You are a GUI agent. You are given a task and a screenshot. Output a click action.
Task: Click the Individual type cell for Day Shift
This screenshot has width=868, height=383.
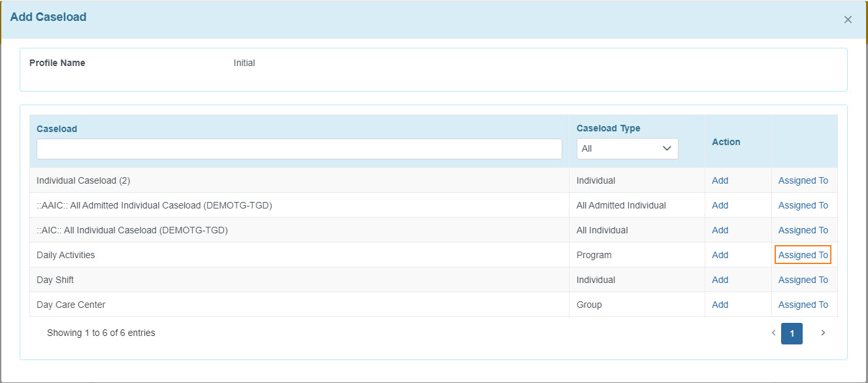pyautogui.click(x=637, y=280)
